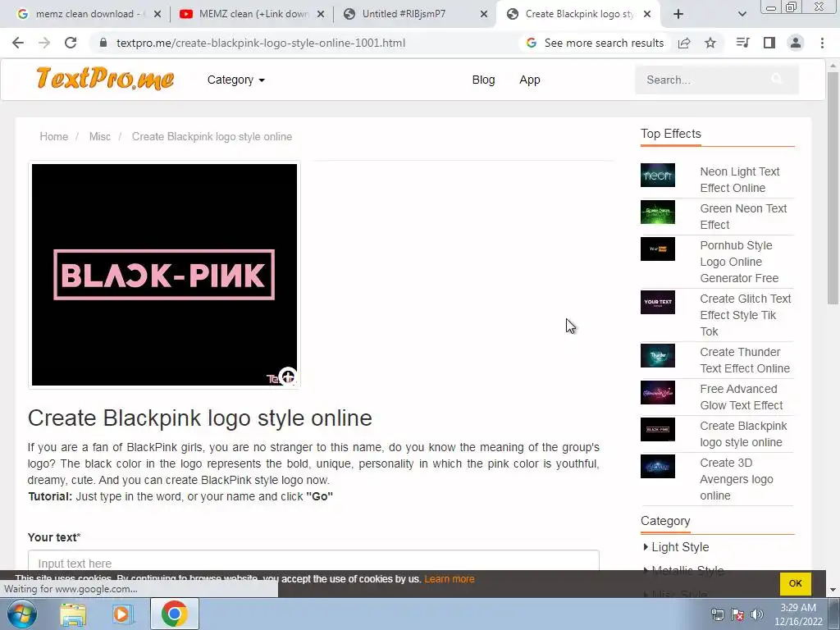This screenshot has height=630, width=840.
Task: Open the Blog menu link
Action: click(483, 80)
